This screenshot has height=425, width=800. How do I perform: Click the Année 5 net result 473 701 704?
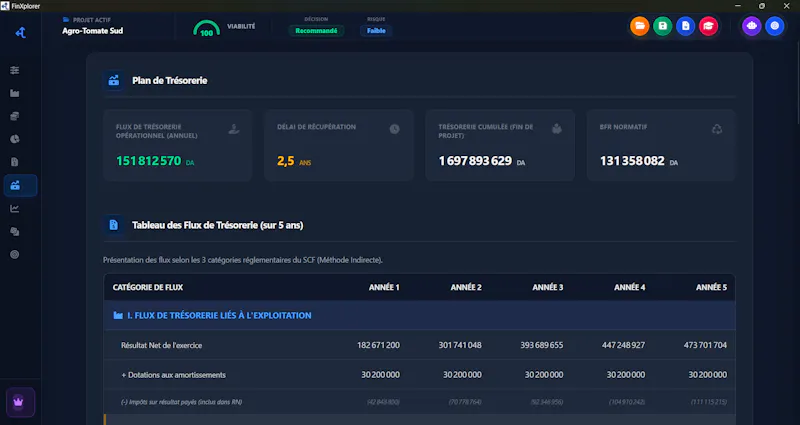[x=705, y=345]
